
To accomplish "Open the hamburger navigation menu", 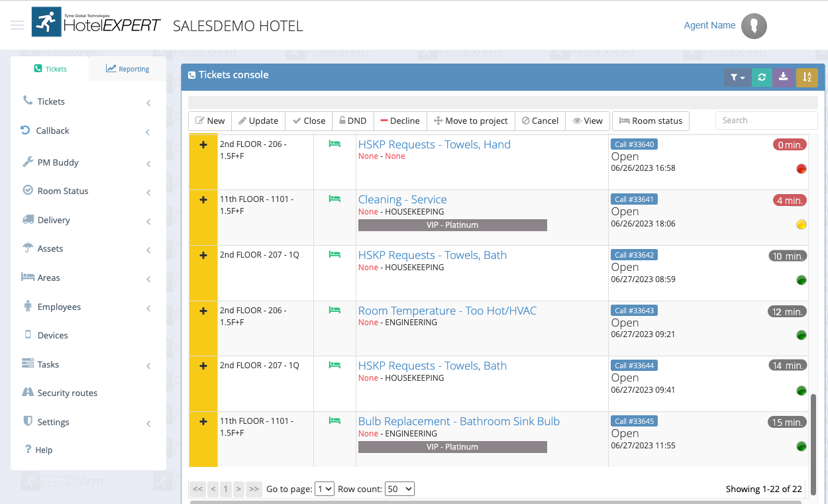I will [x=17, y=25].
